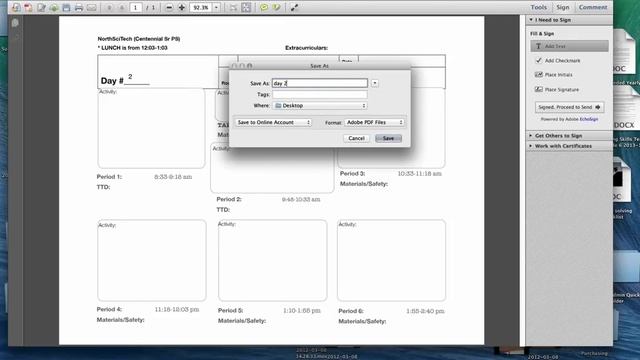Follow the EchoSign link
Viewport: 640px width, 360px height.
click(589, 119)
